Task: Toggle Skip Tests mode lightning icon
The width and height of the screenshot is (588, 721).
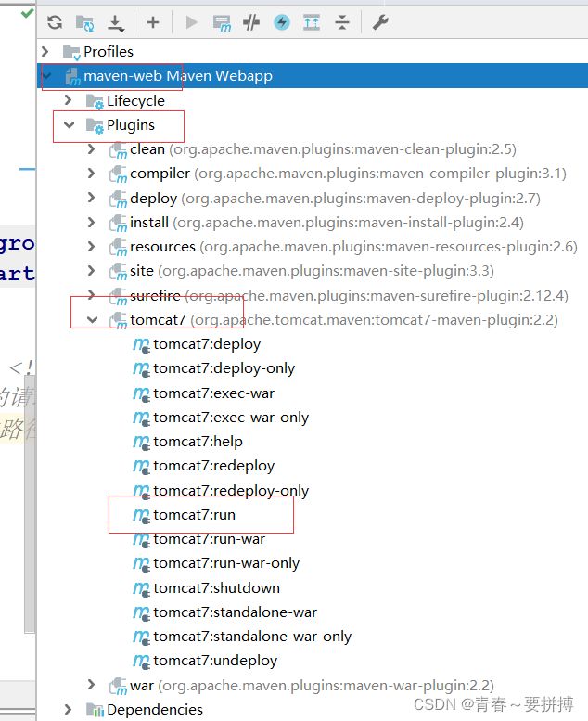Action: tap(281, 22)
